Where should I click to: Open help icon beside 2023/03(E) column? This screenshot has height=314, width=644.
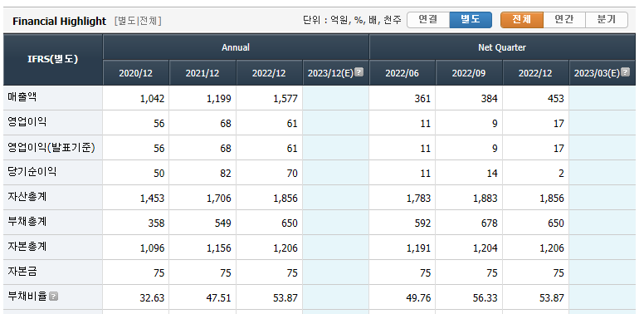(625, 72)
